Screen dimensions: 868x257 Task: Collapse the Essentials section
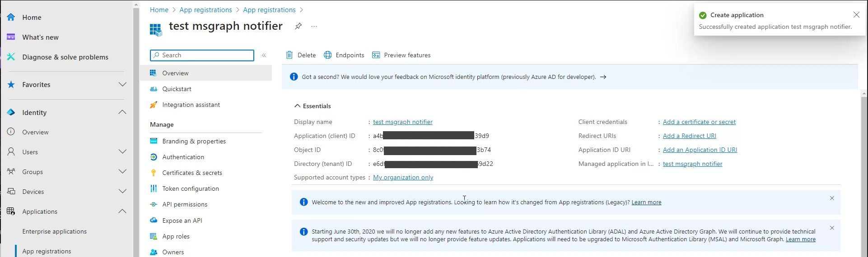pos(297,106)
